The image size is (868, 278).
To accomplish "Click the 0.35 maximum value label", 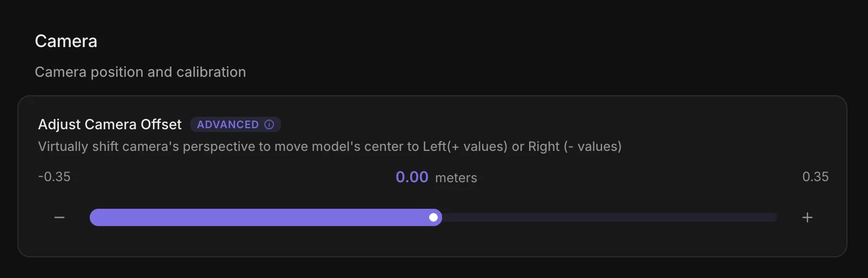I will pos(816,177).
